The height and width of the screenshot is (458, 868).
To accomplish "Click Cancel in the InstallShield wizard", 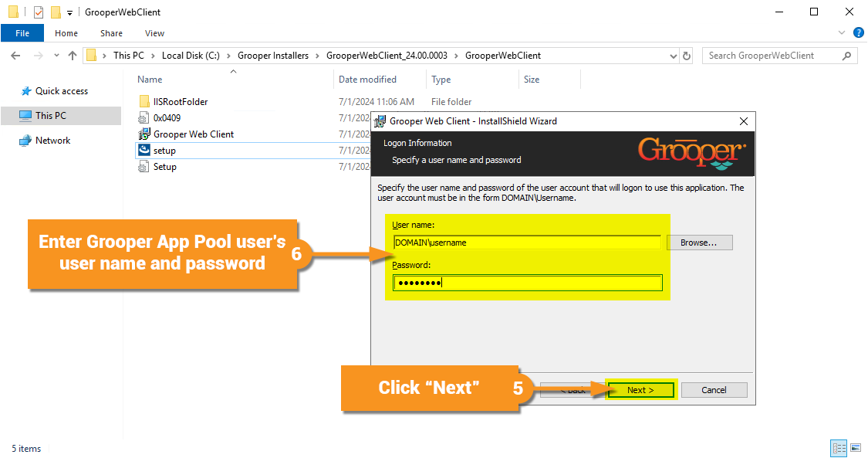I will click(x=714, y=390).
